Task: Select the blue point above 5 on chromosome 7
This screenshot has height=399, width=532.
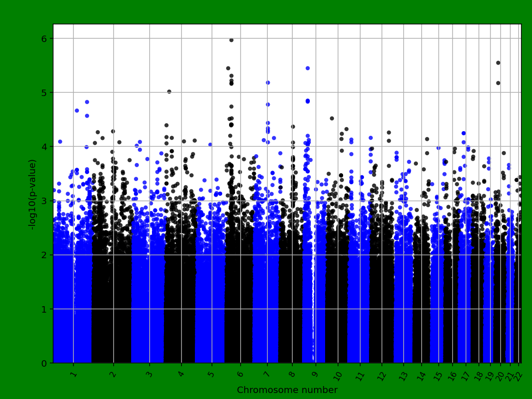Action: tap(269, 82)
